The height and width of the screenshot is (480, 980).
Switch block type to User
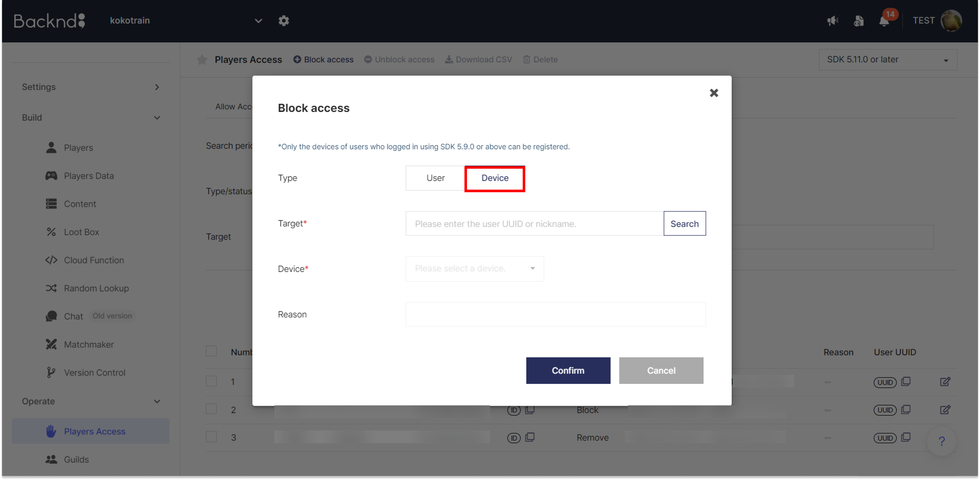click(435, 178)
